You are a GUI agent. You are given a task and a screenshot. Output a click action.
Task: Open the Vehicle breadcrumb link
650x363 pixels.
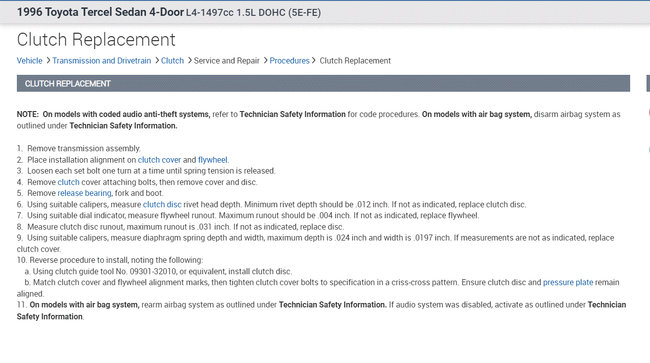pyautogui.click(x=29, y=60)
